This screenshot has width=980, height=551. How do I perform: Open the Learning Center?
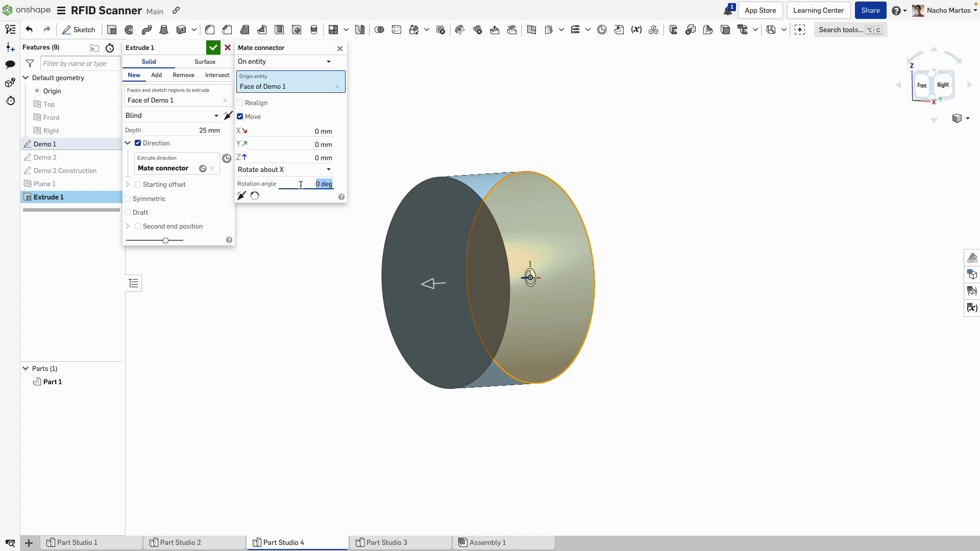tap(818, 10)
